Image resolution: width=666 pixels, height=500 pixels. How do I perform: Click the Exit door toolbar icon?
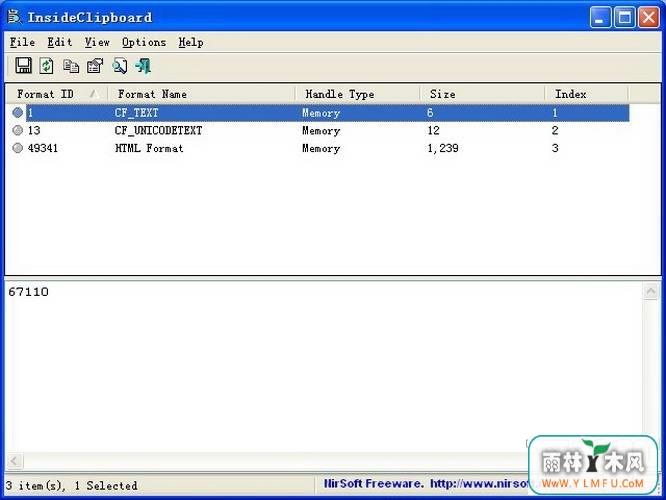pyautogui.click(x=143, y=66)
